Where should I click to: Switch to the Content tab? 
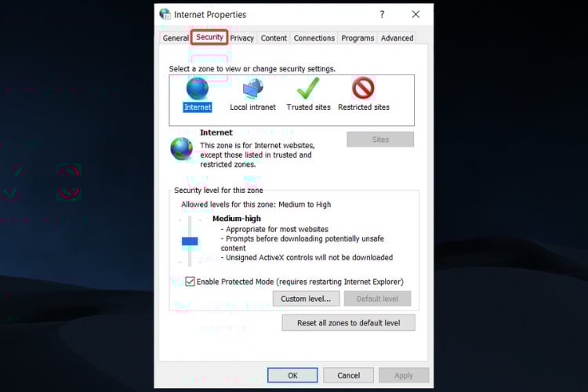coord(274,38)
